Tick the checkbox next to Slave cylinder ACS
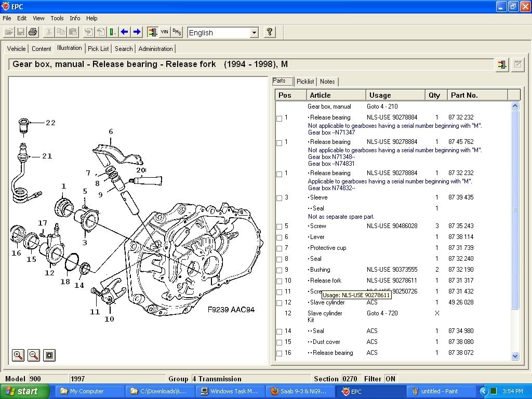The width and height of the screenshot is (532, 399). click(x=279, y=302)
